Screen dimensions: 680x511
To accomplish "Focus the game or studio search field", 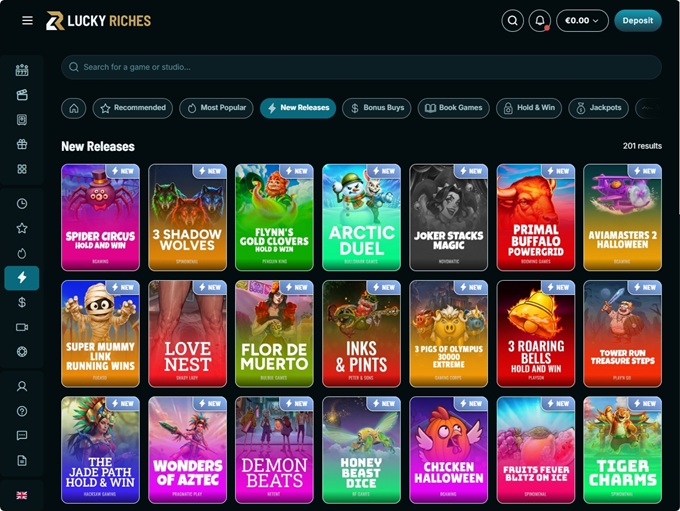I will 361,67.
